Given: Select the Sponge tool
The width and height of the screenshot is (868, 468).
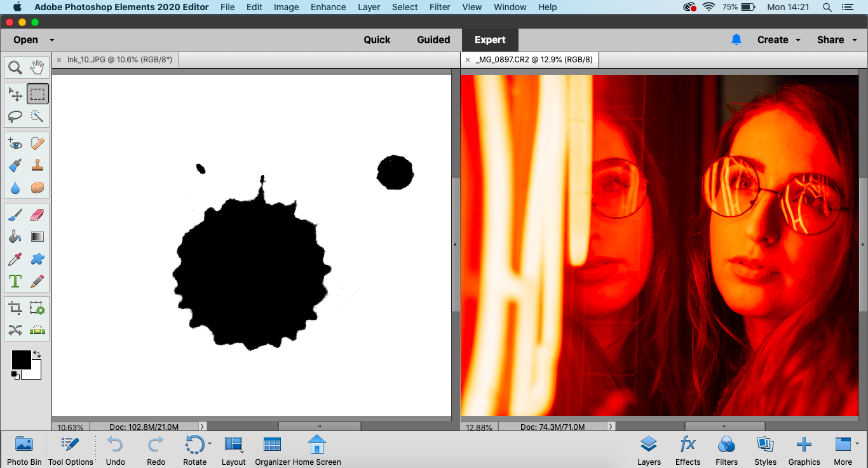Looking at the screenshot, I should [x=37, y=188].
